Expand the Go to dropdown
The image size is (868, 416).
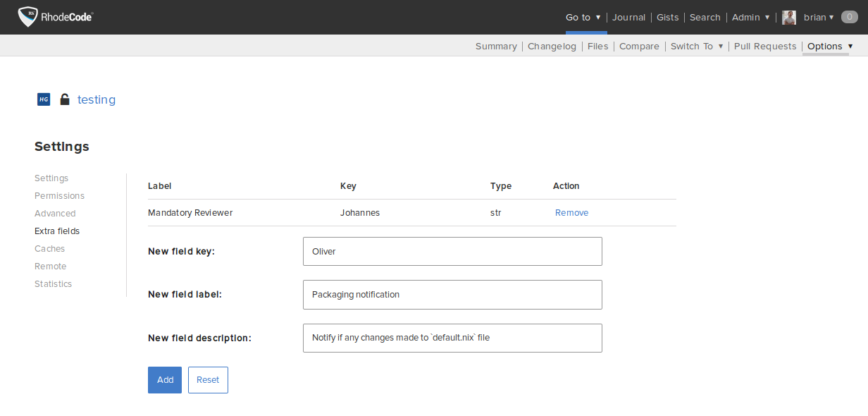click(x=583, y=18)
